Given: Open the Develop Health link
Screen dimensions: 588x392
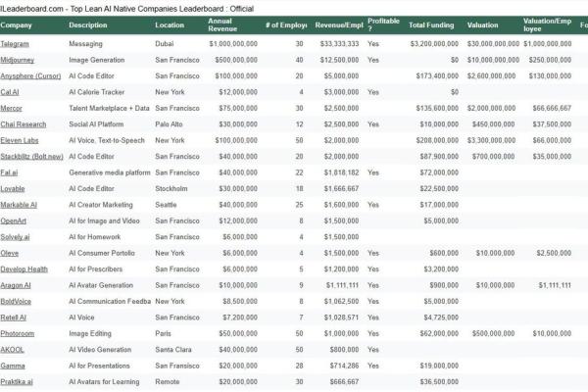Looking at the screenshot, I should pos(24,269).
